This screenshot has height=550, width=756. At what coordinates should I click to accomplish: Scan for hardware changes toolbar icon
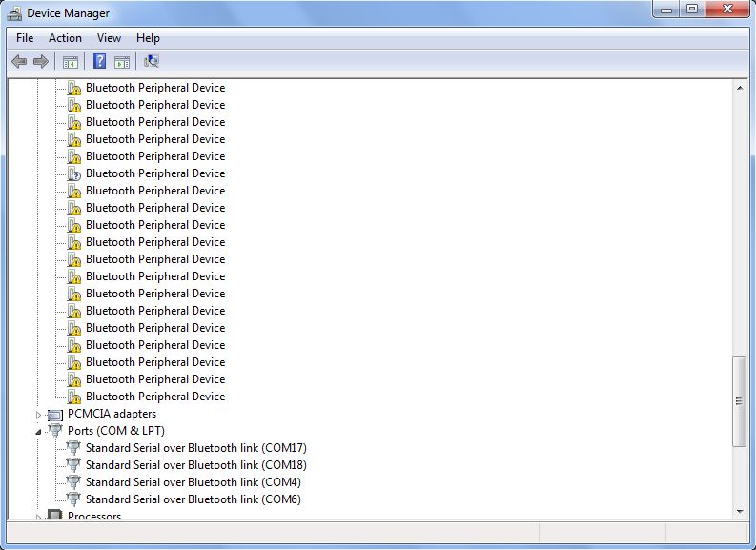152,61
